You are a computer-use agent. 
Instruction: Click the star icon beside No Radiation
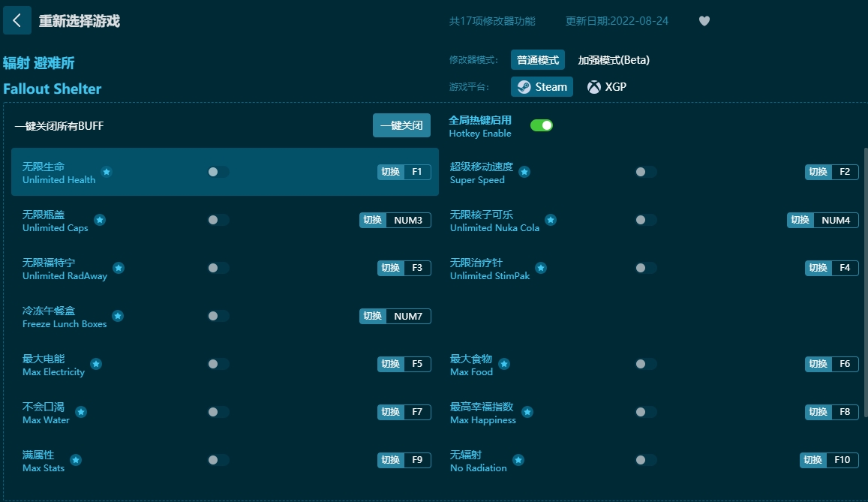[518, 460]
